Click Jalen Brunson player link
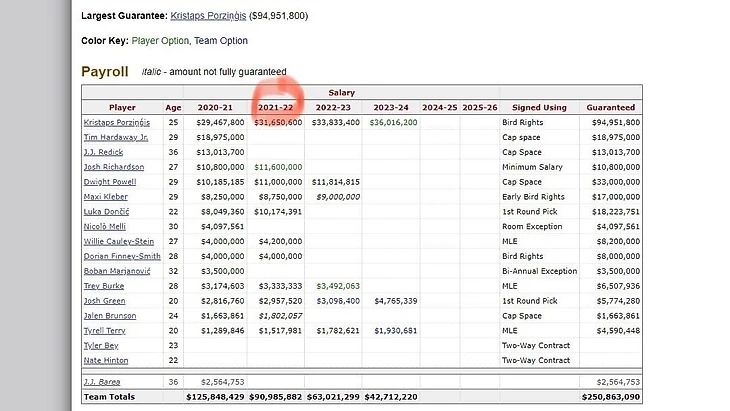The height and width of the screenshot is (411, 730). [109, 316]
